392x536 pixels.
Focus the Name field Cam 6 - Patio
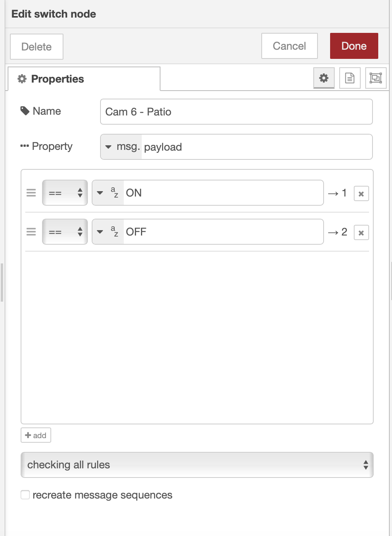click(236, 112)
